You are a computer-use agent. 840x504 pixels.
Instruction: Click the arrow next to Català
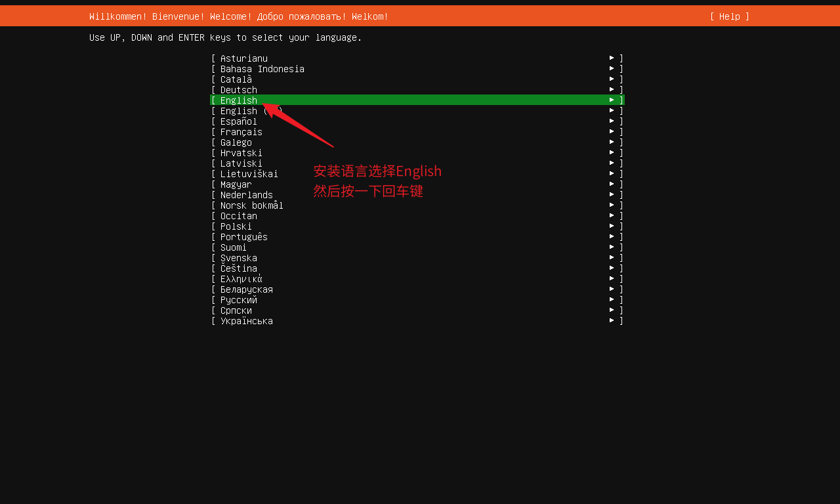[x=612, y=79]
